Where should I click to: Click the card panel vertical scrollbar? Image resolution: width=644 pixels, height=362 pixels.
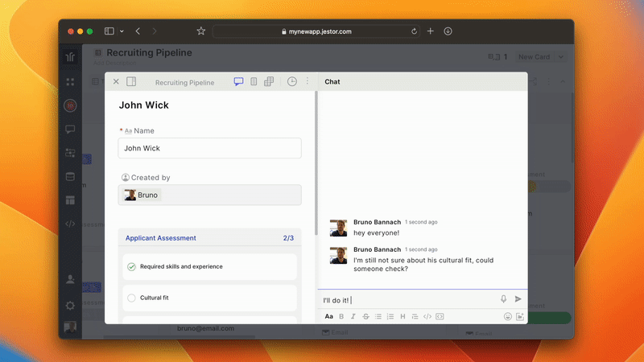click(x=316, y=163)
